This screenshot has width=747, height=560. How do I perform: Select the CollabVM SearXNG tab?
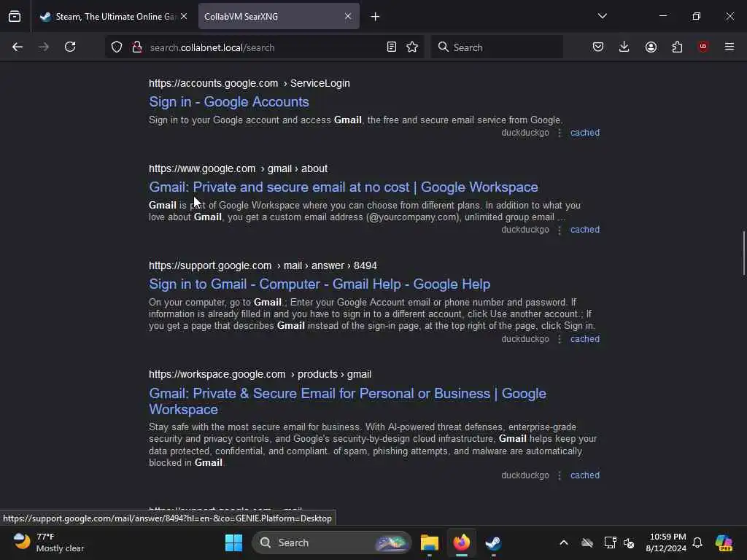[279, 16]
